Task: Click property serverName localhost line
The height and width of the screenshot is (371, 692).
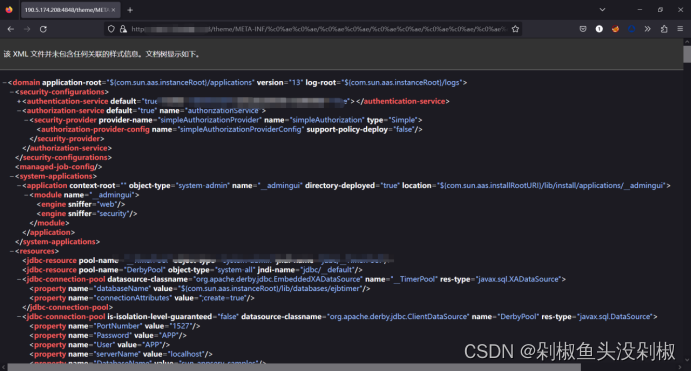Action: 121,354
